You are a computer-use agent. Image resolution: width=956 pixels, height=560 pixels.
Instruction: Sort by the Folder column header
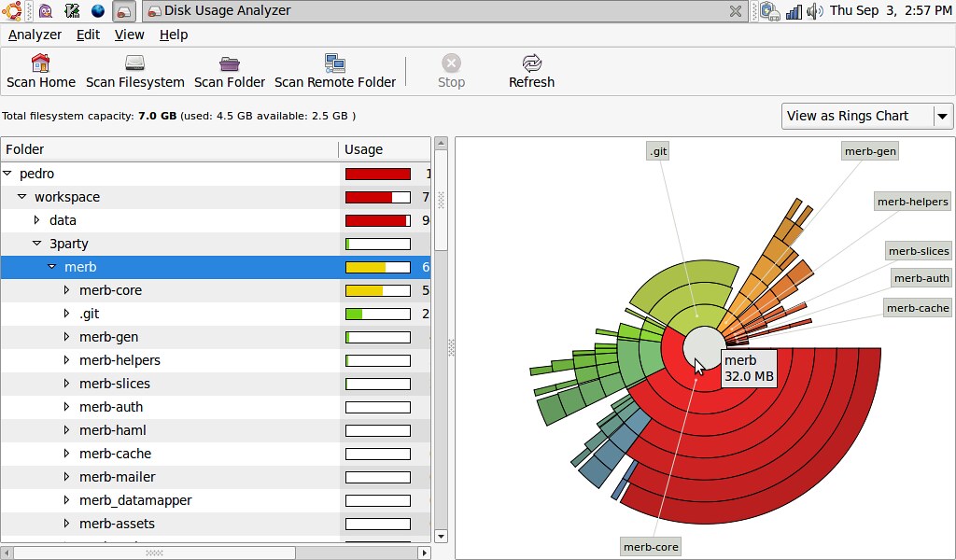click(x=170, y=149)
